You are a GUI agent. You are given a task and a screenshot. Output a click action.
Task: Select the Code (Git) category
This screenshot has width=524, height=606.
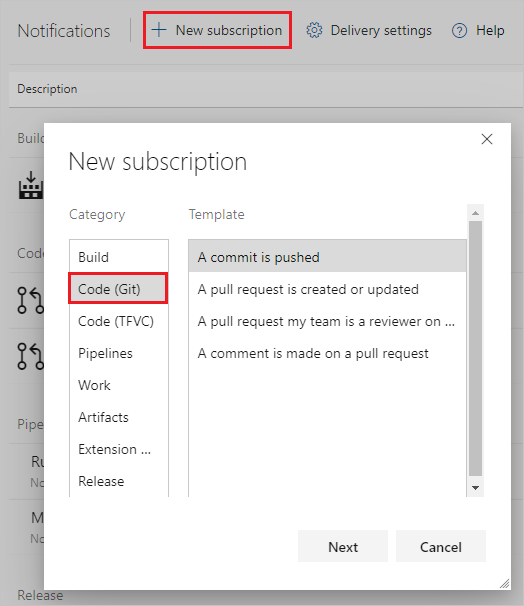[118, 289]
